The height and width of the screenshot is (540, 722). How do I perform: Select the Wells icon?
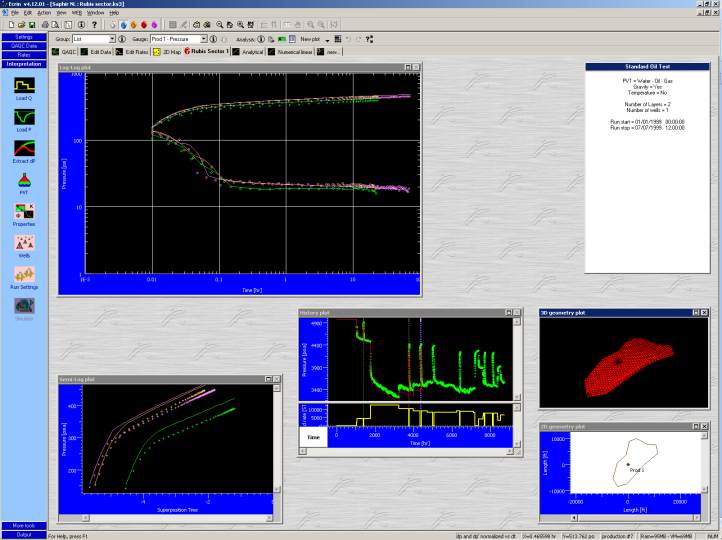click(24, 243)
